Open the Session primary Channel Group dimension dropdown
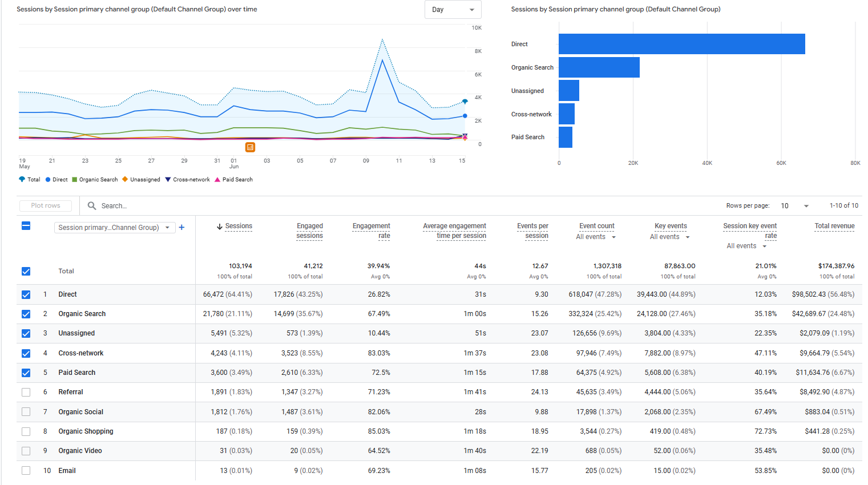868x485 pixels. tap(115, 228)
